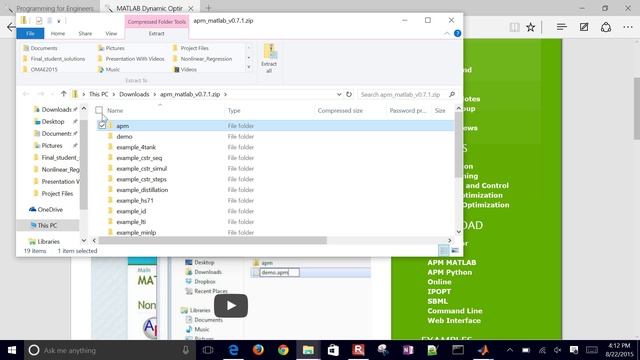
Task: Choose Nonlinear_Regression as extract destination
Action: [x=202, y=59]
